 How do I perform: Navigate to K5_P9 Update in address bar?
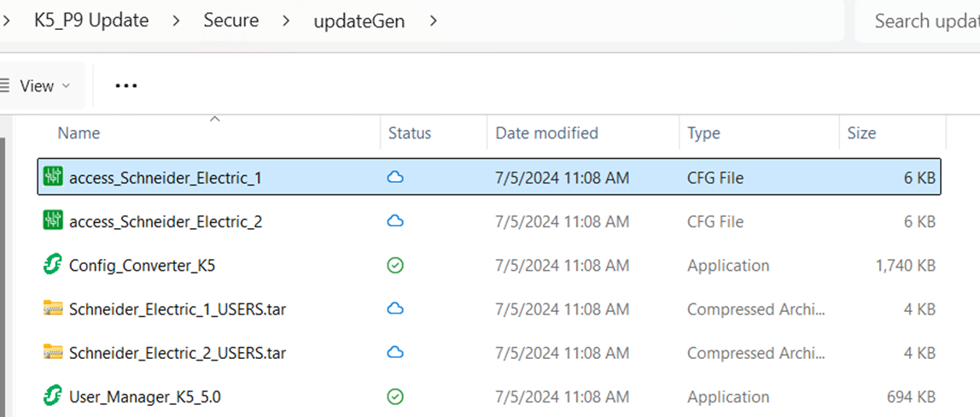91,21
